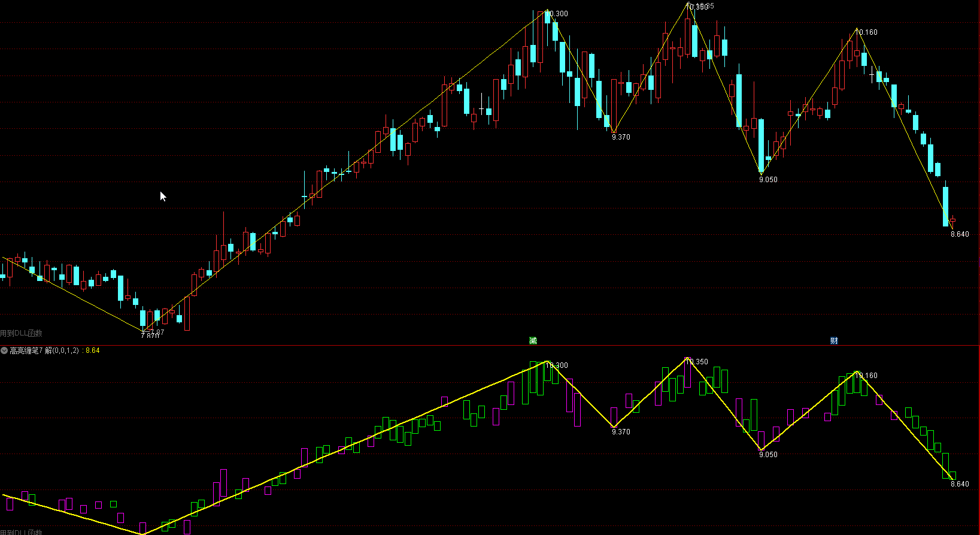Click the 9.050 low label in main chart
980x535 pixels.
768,180
